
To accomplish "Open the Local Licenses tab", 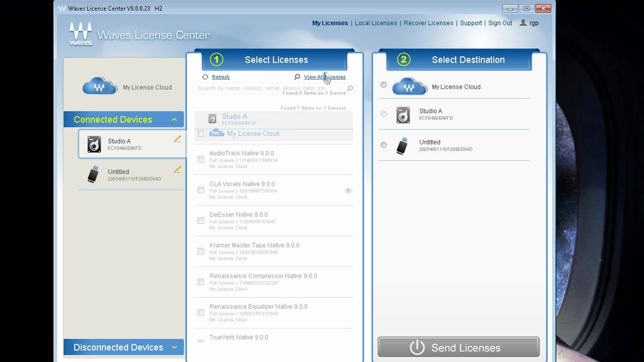I will pyautogui.click(x=376, y=23).
